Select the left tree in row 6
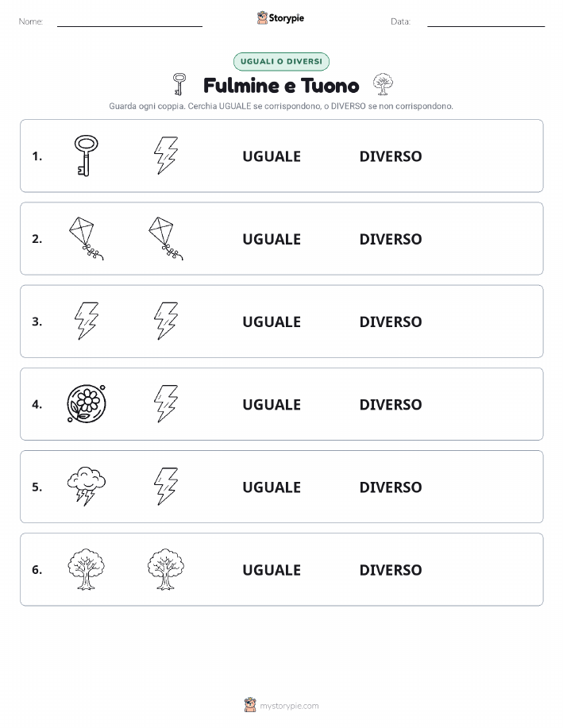The image size is (563, 728). pyautogui.click(x=86, y=569)
